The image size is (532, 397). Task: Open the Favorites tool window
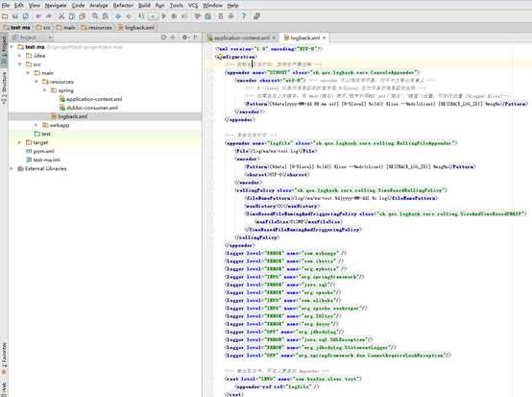click(4, 359)
